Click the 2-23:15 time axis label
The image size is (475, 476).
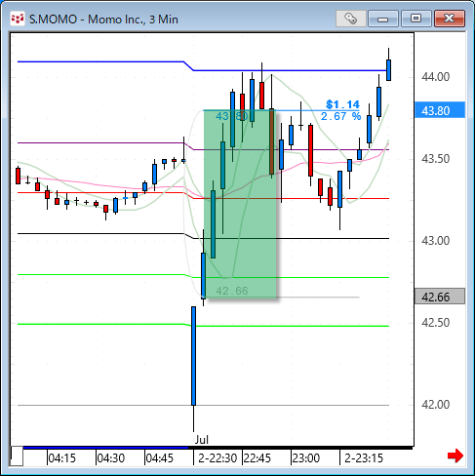(x=364, y=458)
